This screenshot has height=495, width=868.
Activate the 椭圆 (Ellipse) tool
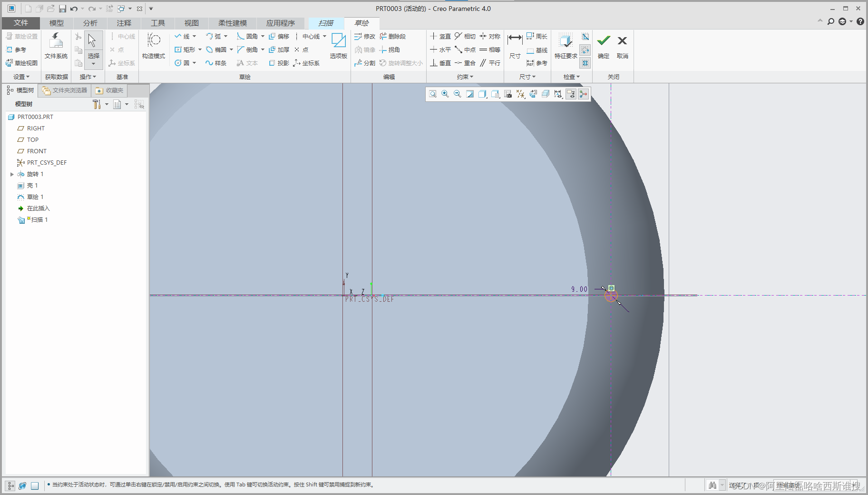coord(216,49)
